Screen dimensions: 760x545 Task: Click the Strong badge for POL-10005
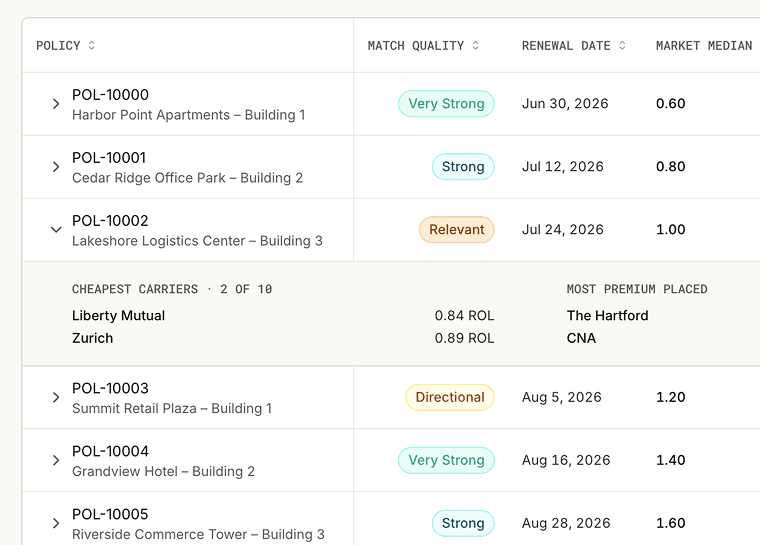[463, 523]
